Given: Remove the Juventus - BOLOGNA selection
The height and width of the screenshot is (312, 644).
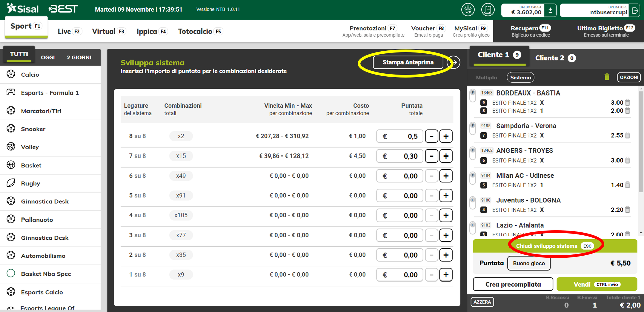Looking at the screenshot, I should pos(628,210).
